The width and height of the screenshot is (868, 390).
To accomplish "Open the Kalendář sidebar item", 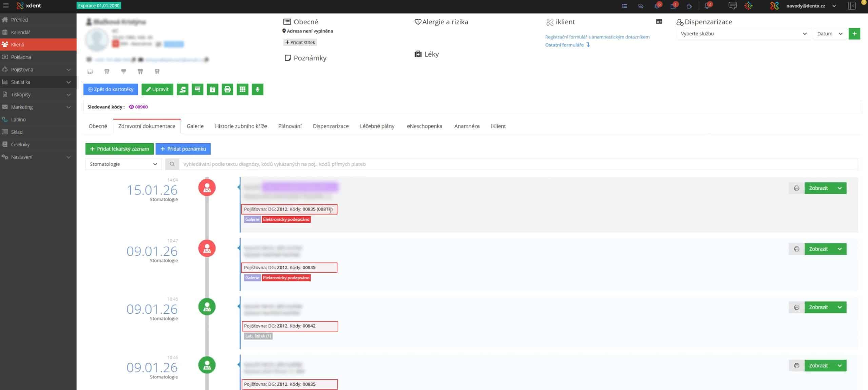I will [x=20, y=32].
